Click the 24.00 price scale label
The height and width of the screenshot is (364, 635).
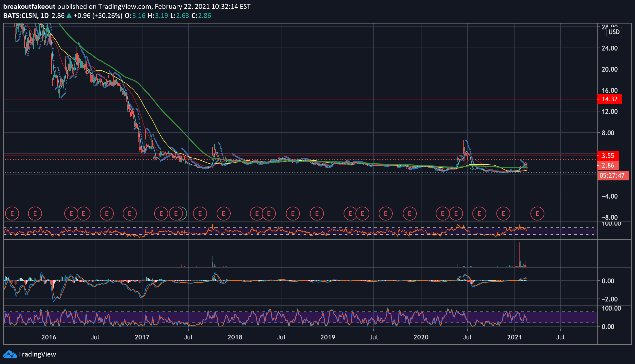[x=610, y=48]
